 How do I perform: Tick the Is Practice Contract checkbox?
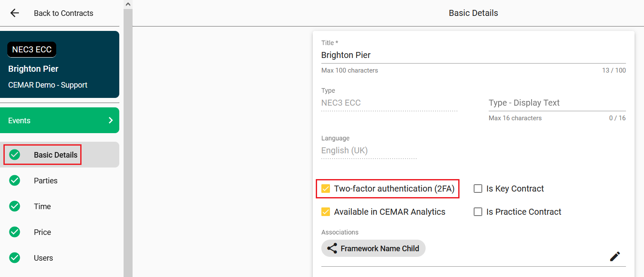[x=478, y=212]
